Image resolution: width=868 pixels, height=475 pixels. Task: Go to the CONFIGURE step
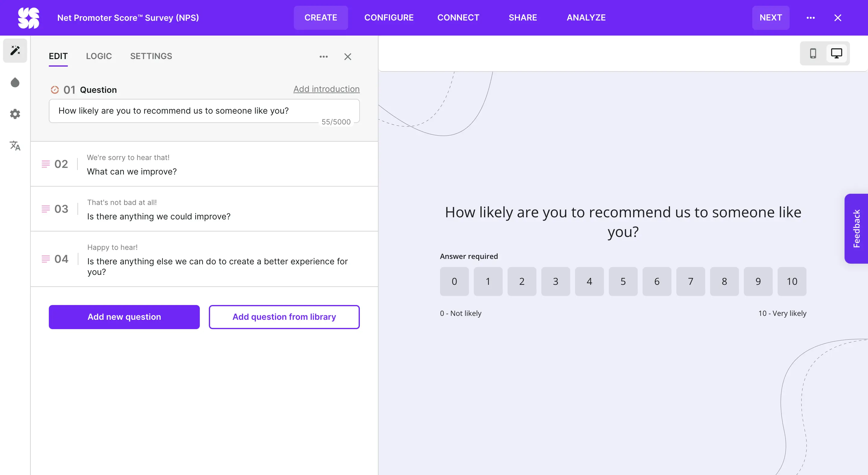pyautogui.click(x=389, y=18)
